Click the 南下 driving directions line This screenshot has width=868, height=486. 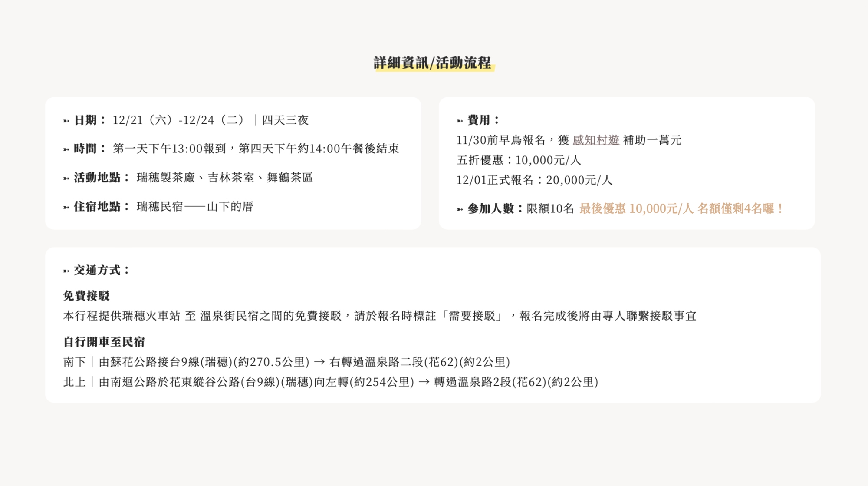(286, 362)
